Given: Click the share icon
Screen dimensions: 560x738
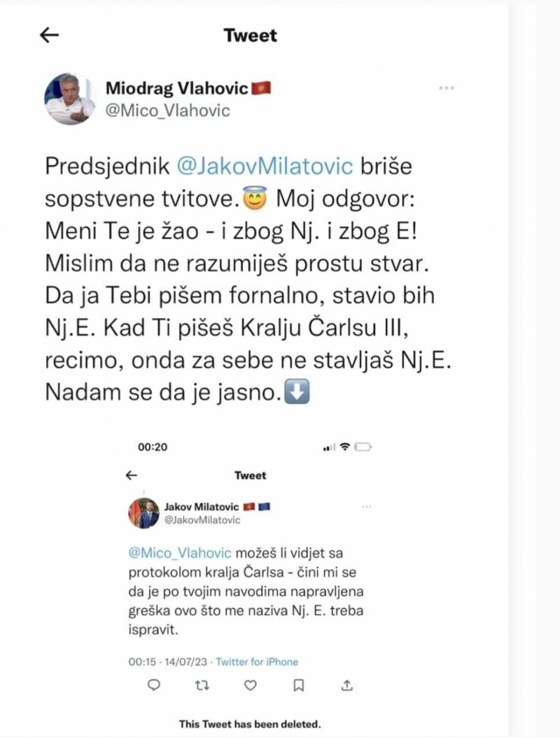Looking at the screenshot, I should (347, 685).
